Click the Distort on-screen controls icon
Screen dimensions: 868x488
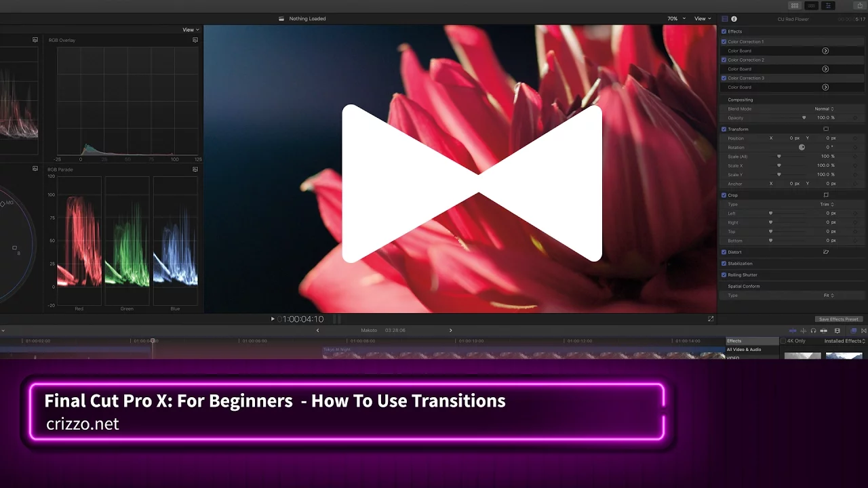point(826,252)
